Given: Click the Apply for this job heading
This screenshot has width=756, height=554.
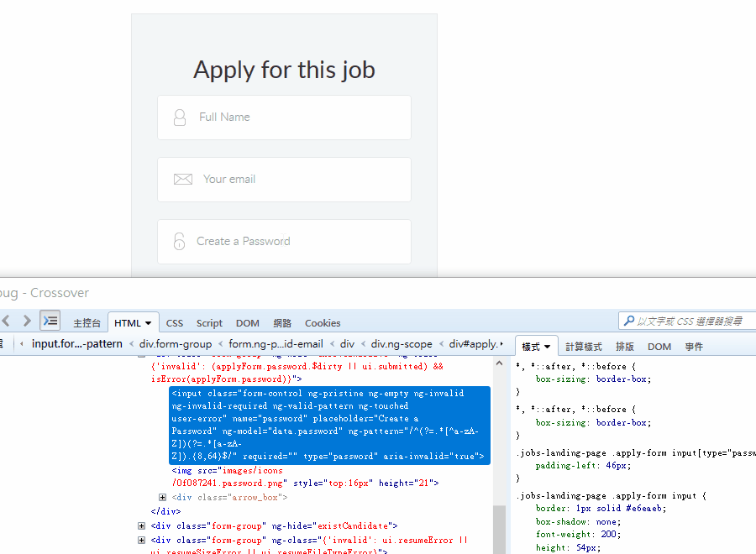Looking at the screenshot, I should click(285, 70).
